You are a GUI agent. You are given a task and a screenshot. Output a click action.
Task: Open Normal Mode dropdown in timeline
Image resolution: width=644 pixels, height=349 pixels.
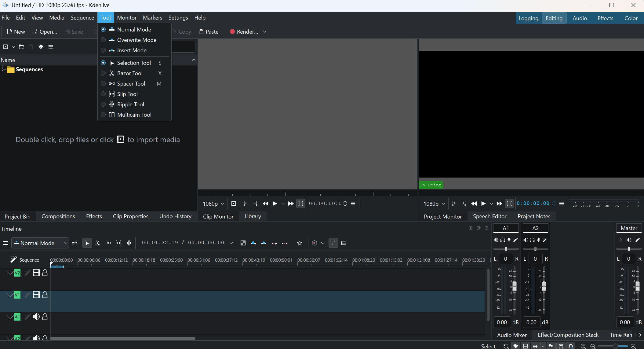[x=40, y=243]
